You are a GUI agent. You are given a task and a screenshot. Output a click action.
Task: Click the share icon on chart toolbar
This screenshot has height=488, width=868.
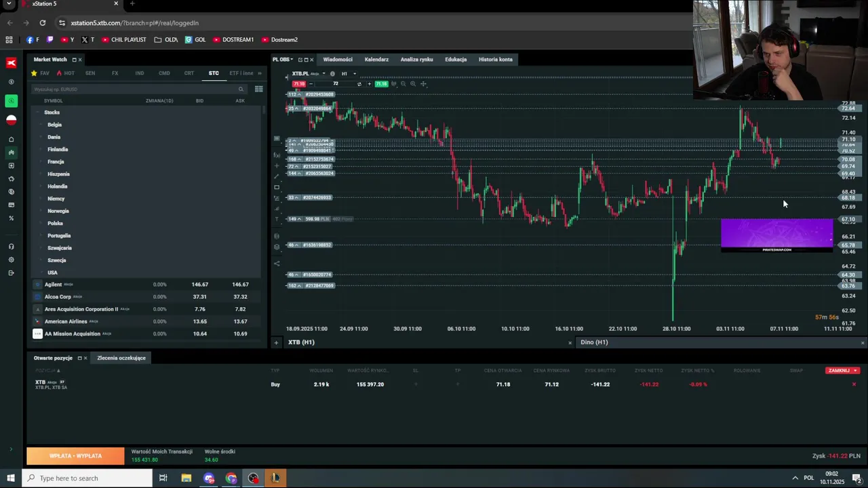coord(277,264)
